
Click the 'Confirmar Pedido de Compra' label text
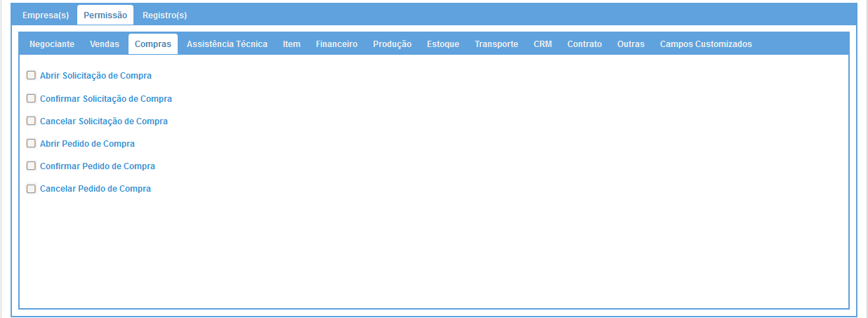pos(98,166)
